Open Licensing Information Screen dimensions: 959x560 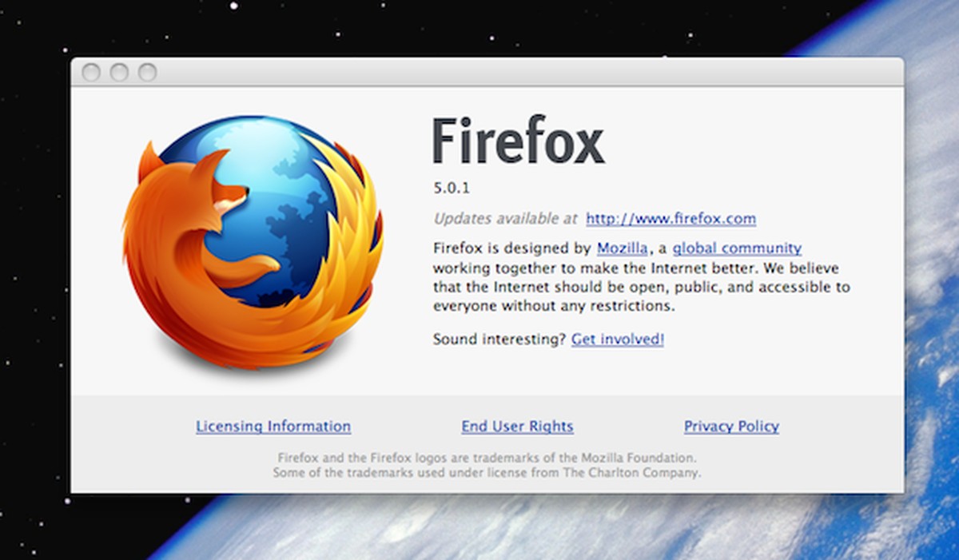[273, 426]
